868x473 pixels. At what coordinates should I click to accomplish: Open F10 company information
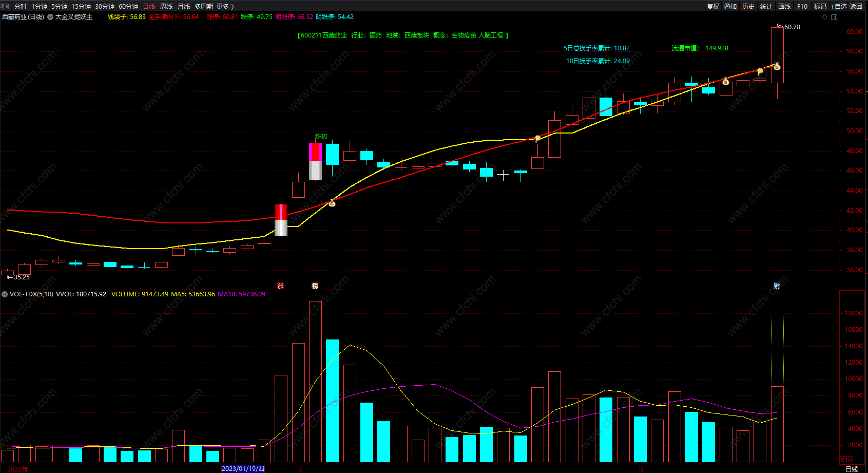pyautogui.click(x=802, y=7)
